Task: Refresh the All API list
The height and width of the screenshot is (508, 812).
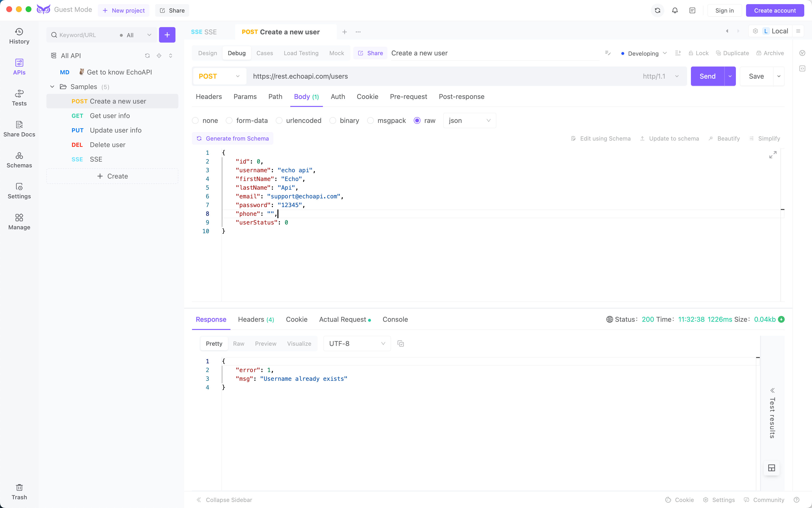Action: (147, 56)
